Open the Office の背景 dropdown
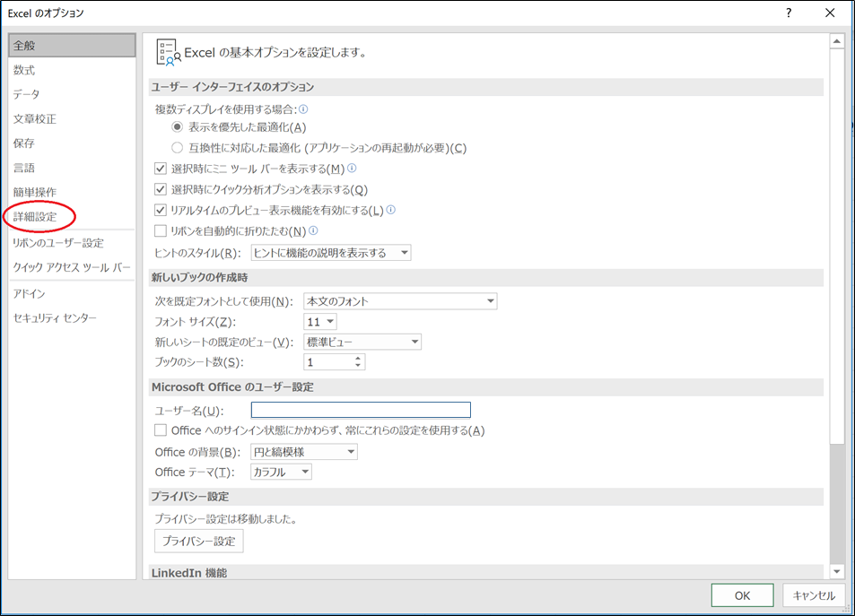Viewport: 855px width, 616px height. pyautogui.click(x=304, y=452)
